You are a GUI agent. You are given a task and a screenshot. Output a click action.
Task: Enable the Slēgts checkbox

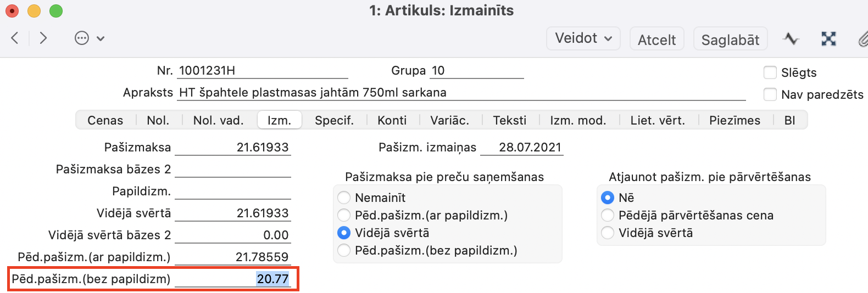click(770, 72)
